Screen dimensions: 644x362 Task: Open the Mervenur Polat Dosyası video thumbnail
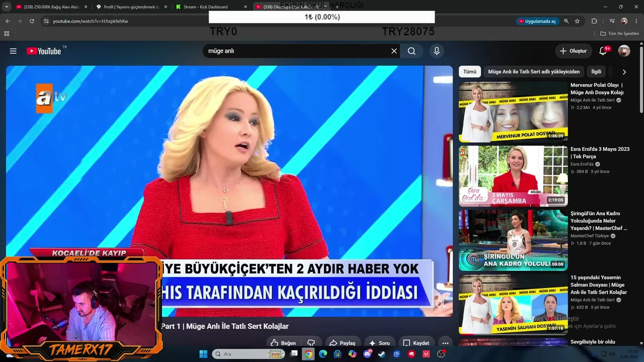pyautogui.click(x=513, y=112)
